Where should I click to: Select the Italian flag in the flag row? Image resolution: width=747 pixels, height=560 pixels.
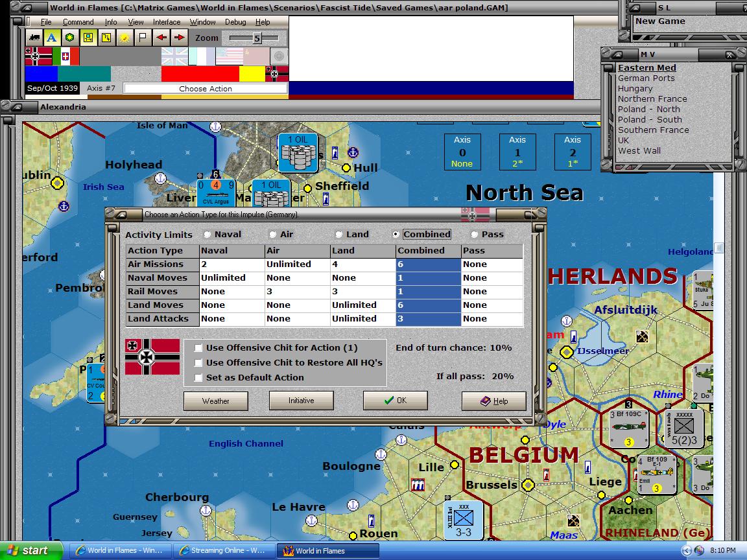tap(65, 56)
